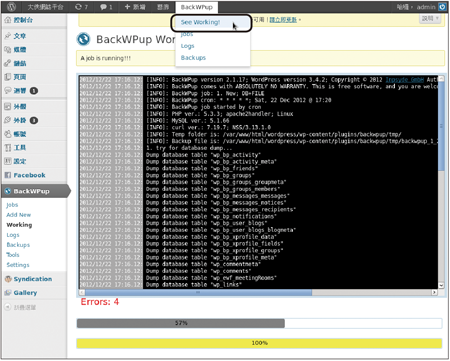Open Logs in the sidebar submenu

(13, 235)
